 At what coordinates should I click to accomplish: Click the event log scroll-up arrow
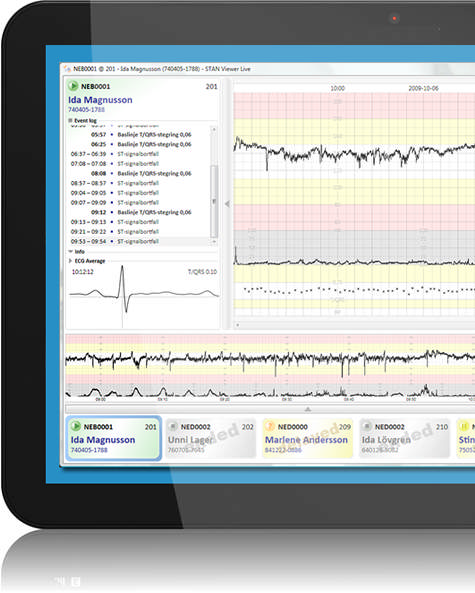tap(214, 129)
